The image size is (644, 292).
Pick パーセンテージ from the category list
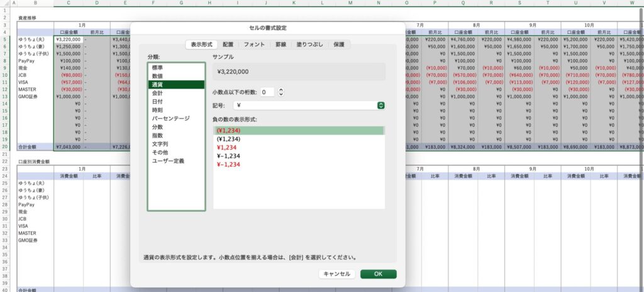(x=170, y=118)
